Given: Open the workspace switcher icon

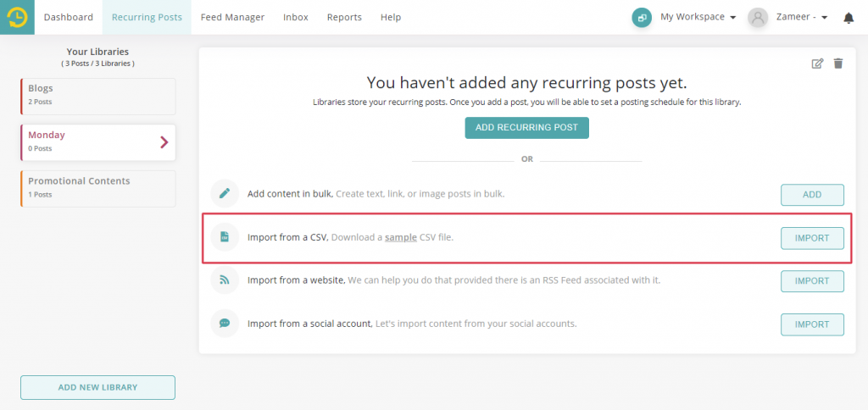Looking at the screenshot, I should pyautogui.click(x=642, y=18).
